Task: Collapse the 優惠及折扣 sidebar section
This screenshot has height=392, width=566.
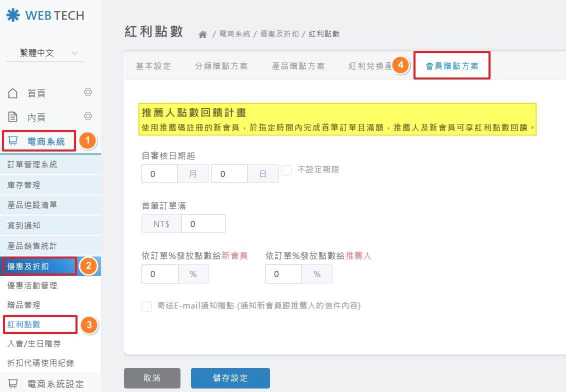Action: (x=40, y=266)
